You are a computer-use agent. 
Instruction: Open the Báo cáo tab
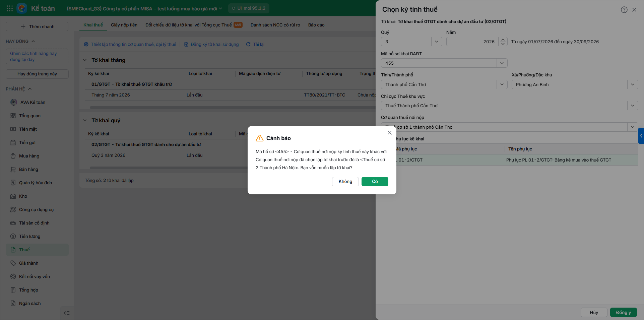316,25
